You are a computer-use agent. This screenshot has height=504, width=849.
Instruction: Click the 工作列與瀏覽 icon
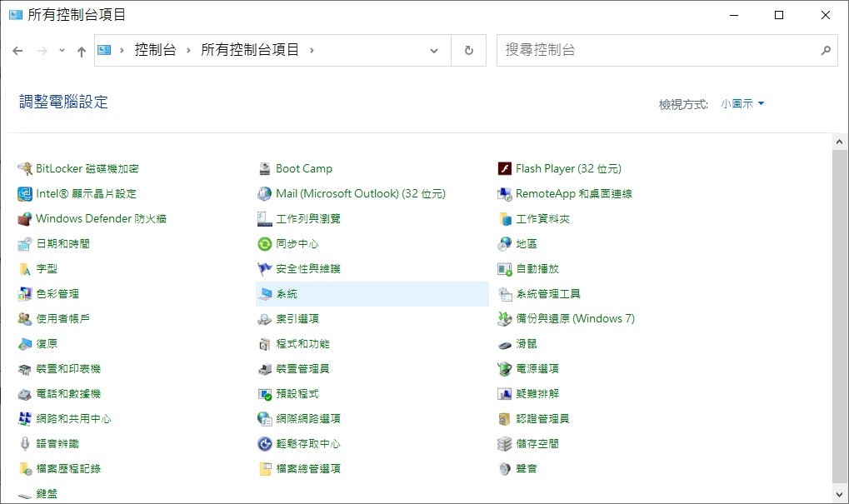pos(265,219)
